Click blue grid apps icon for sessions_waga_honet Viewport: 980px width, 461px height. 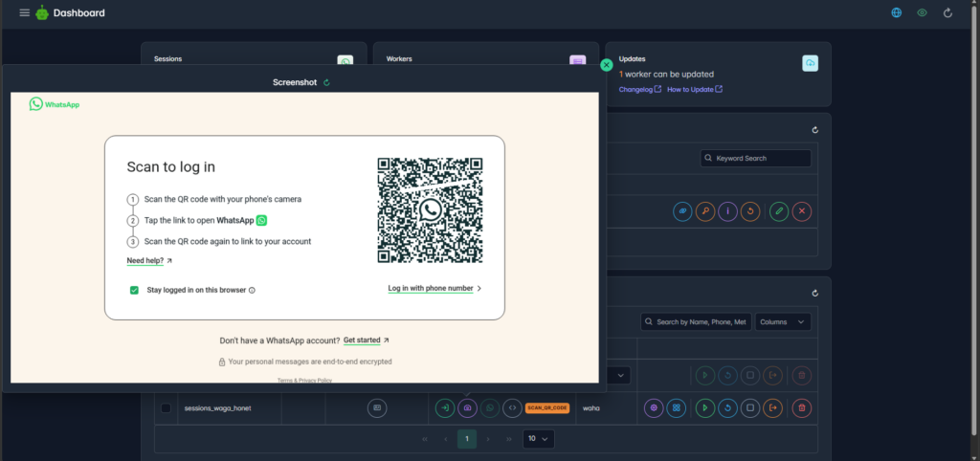click(x=677, y=407)
